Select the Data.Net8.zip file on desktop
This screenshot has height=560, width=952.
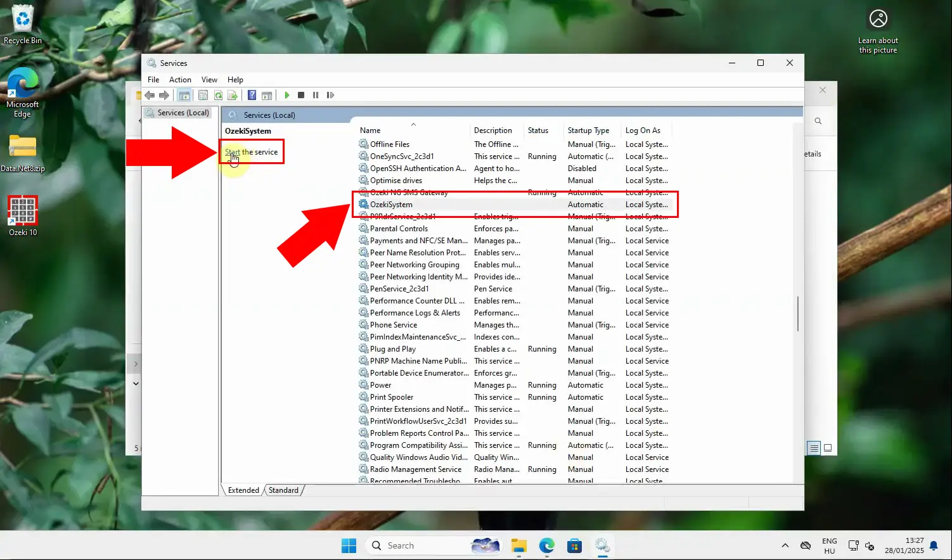point(23,153)
